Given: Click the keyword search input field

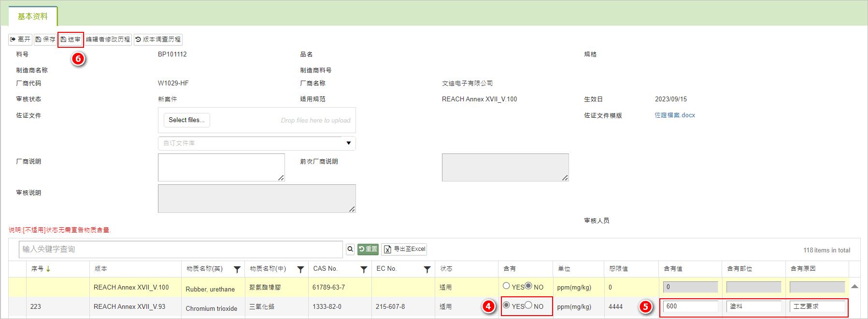Looking at the screenshot, I should [181, 250].
